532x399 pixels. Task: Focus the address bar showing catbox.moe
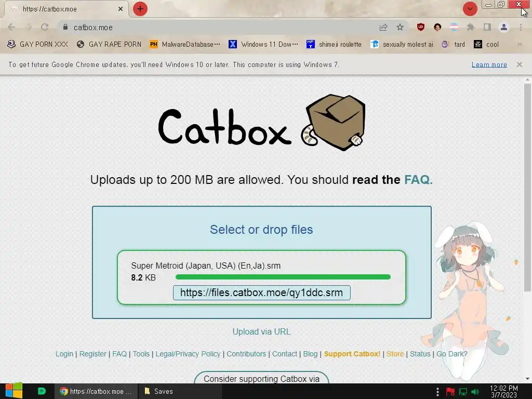coord(217,28)
